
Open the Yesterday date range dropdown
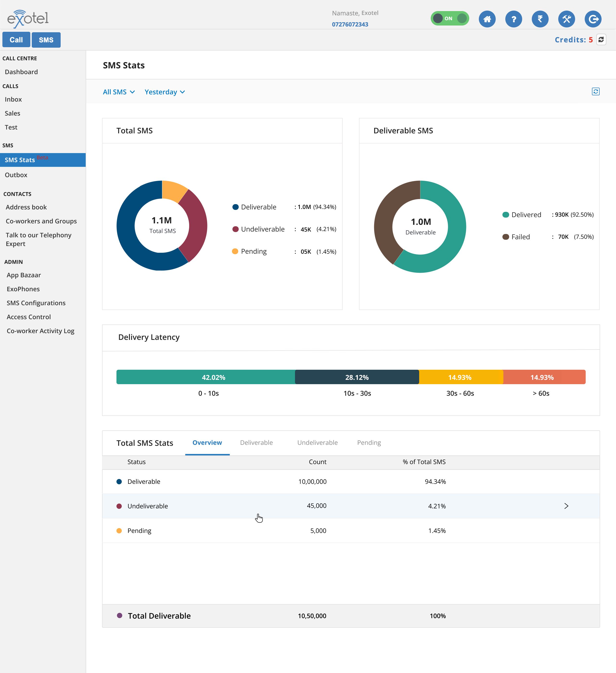(x=165, y=92)
